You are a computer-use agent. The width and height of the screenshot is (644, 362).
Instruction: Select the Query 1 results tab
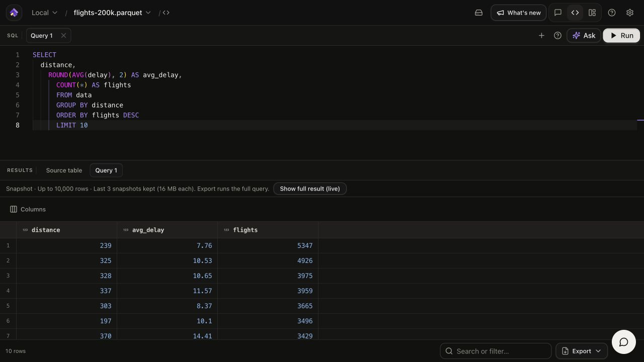coord(106,170)
